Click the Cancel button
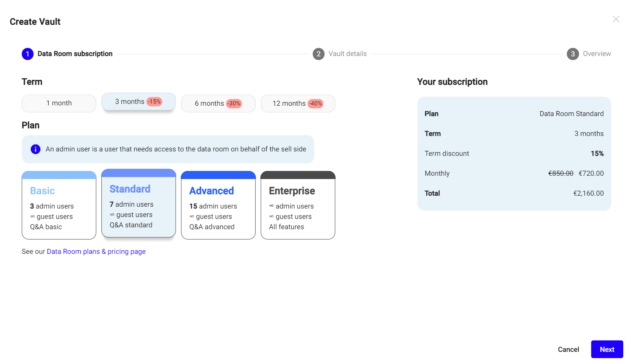The image size is (631, 364). point(568,349)
